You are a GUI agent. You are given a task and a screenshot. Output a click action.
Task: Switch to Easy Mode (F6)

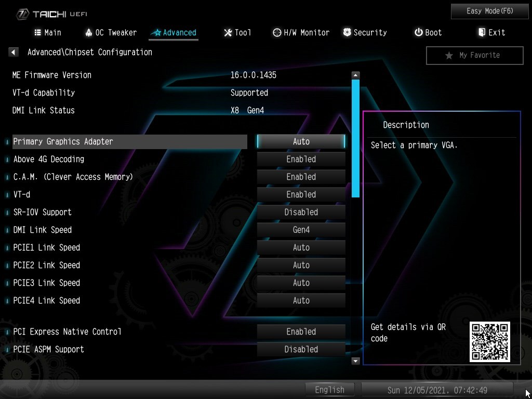coord(489,11)
